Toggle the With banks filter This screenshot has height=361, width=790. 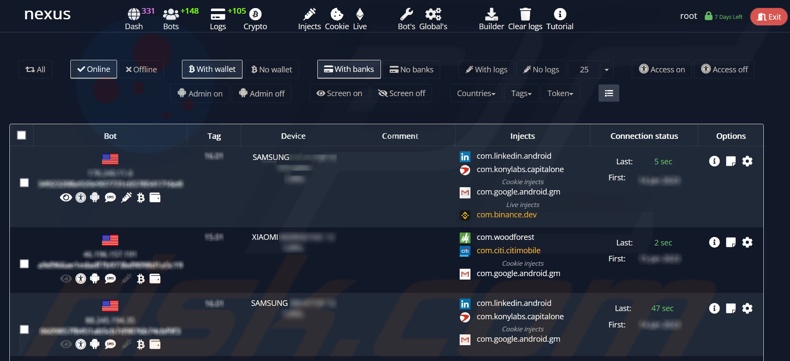tap(349, 69)
